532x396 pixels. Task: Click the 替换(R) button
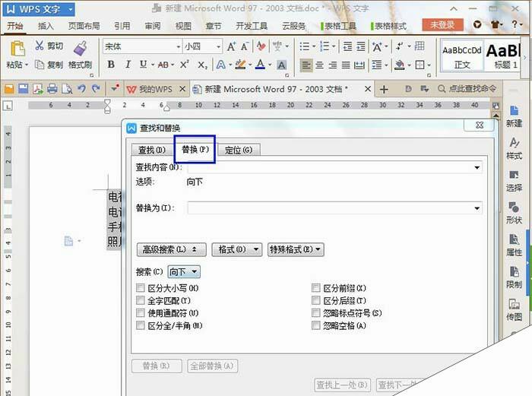point(157,366)
